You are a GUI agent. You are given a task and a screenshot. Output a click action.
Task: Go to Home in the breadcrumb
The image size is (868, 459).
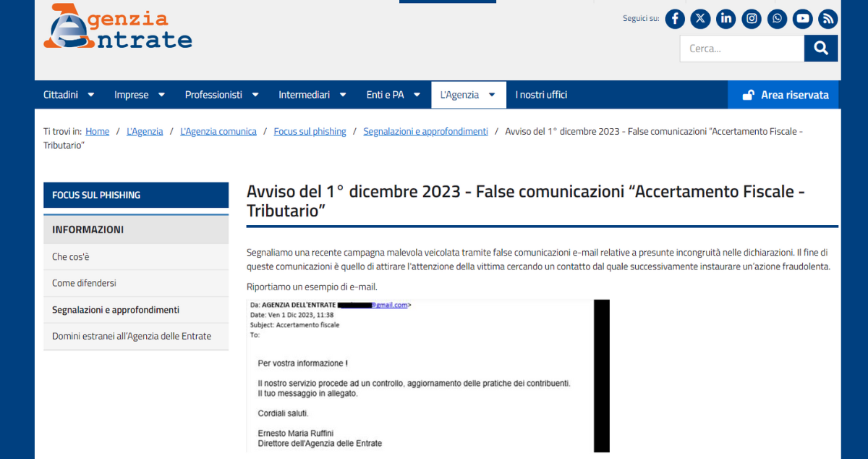coord(98,132)
